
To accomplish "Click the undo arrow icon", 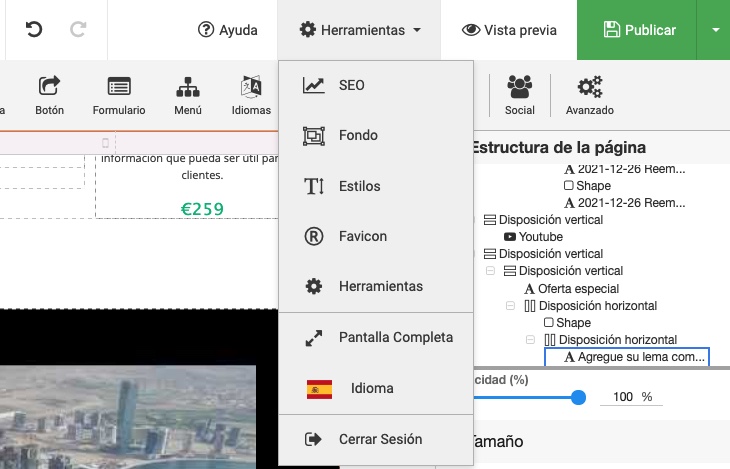I will point(34,30).
